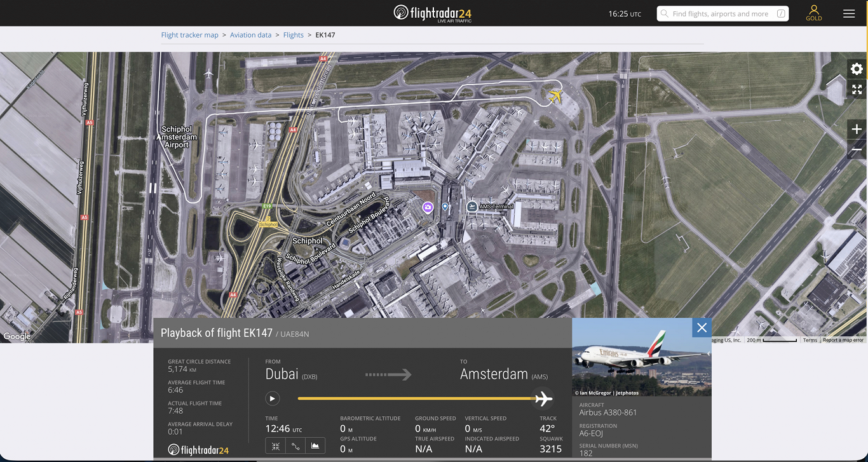Viewport: 868px width, 462px height.
Task: Focus the 'Find flights, airports and more' search field
Action: coord(722,13)
